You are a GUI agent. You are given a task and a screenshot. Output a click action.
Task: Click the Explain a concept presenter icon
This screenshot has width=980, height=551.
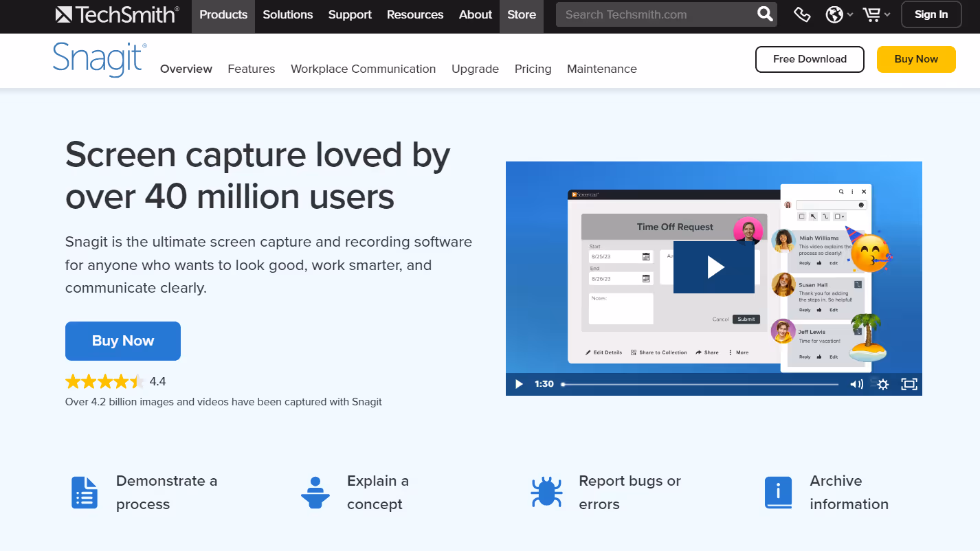tap(315, 493)
